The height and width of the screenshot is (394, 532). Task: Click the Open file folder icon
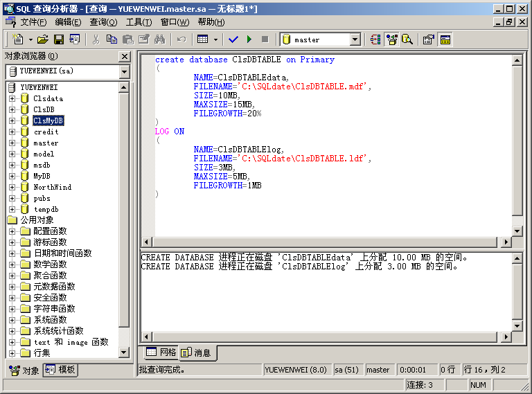point(43,39)
